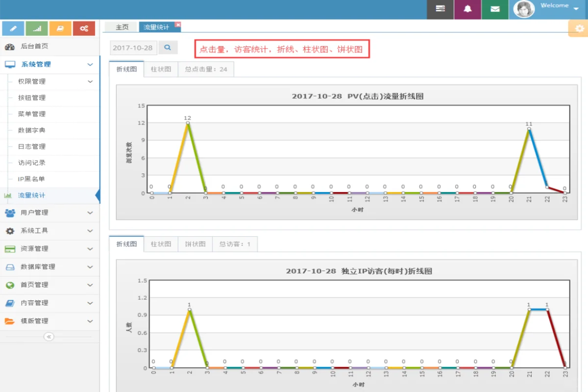Viewport: 588px width, 392px height.
Task: Switch to the 主页 tab
Action: (x=122, y=27)
